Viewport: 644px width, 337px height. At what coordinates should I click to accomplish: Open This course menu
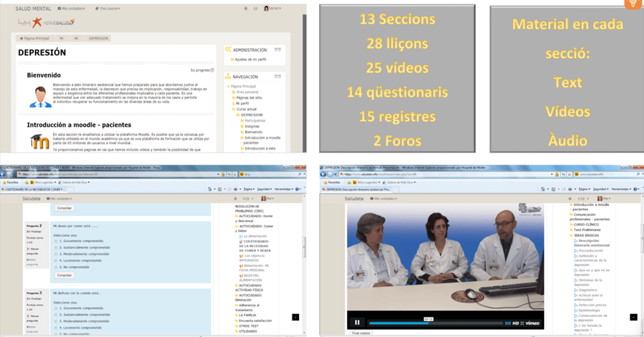click(108, 8)
